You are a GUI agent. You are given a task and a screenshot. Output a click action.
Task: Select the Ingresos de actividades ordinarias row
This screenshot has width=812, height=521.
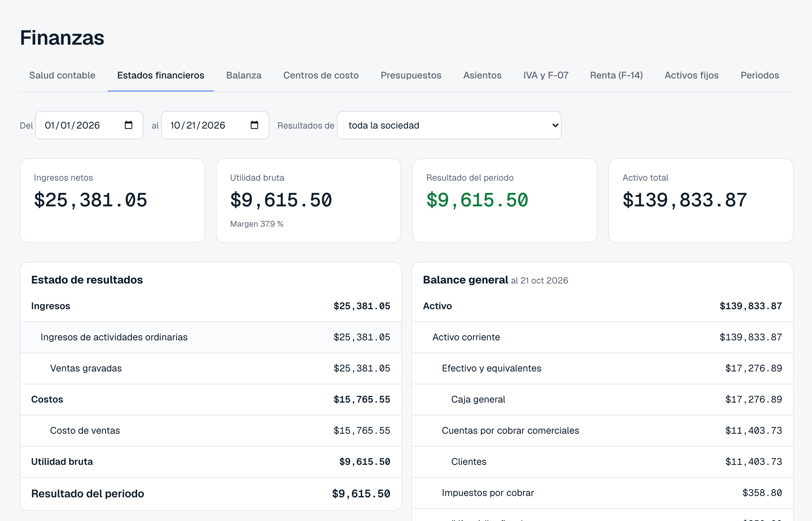(x=211, y=337)
